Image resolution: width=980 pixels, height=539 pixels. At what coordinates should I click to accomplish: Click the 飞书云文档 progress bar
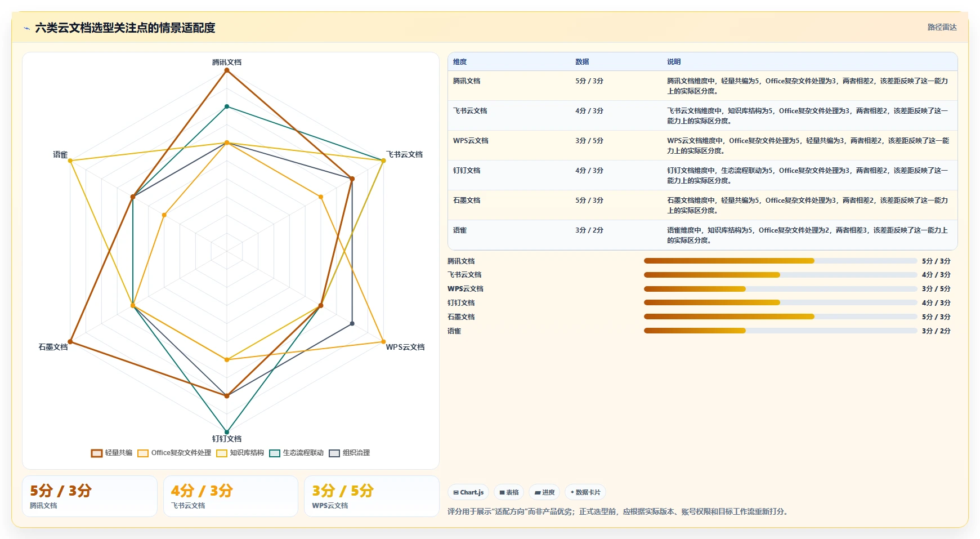[x=780, y=275]
